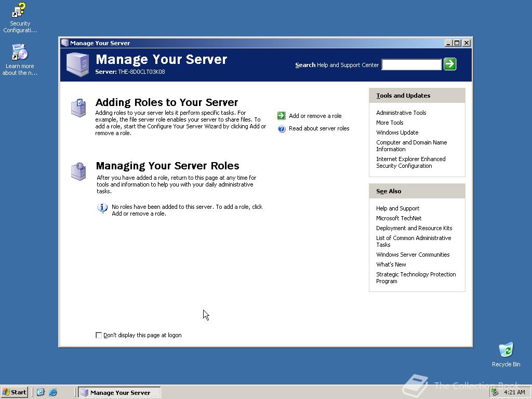
Task: Open Internet Explorer Enhanced Security Configuration link
Action: (411, 162)
